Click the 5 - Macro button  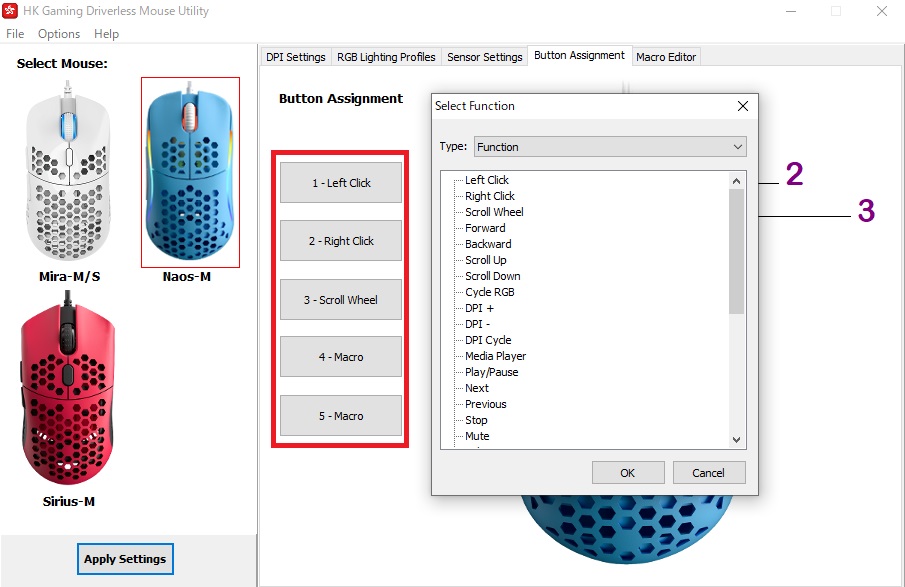pos(341,416)
